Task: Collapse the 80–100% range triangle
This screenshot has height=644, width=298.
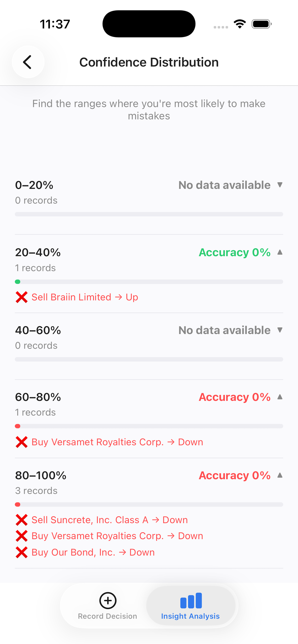Action: click(280, 475)
